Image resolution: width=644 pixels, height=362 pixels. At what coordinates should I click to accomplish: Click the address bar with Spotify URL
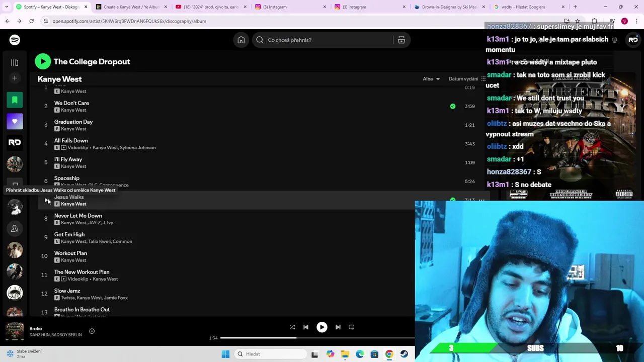click(302, 21)
